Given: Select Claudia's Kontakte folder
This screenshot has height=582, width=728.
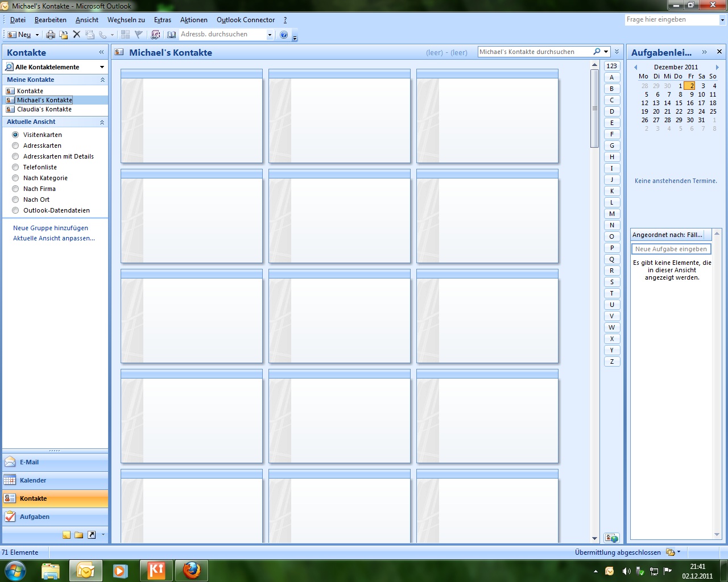Looking at the screenshot, I should 44,109.
